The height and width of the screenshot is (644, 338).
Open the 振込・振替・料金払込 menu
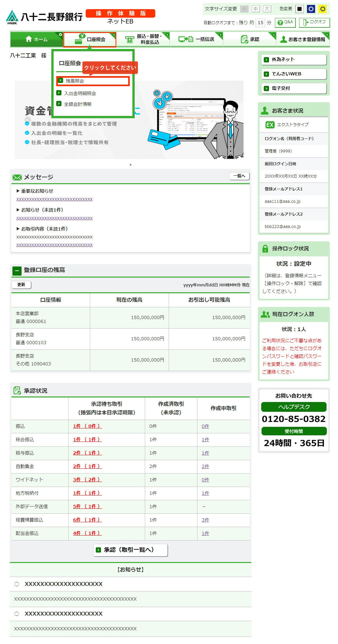[x=143, y=39]
